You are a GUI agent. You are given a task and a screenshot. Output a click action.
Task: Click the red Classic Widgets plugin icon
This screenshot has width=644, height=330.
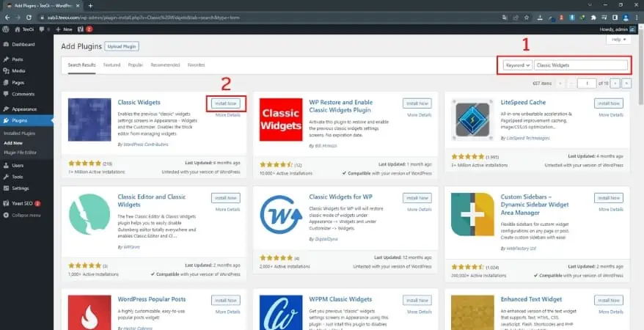click(x=281, y=120)
